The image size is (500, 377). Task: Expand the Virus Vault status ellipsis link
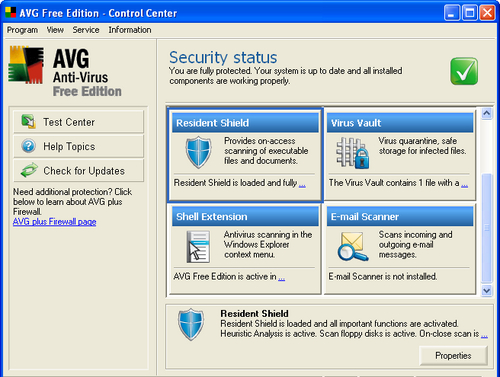pyautogui.click(x=464, y=184)
